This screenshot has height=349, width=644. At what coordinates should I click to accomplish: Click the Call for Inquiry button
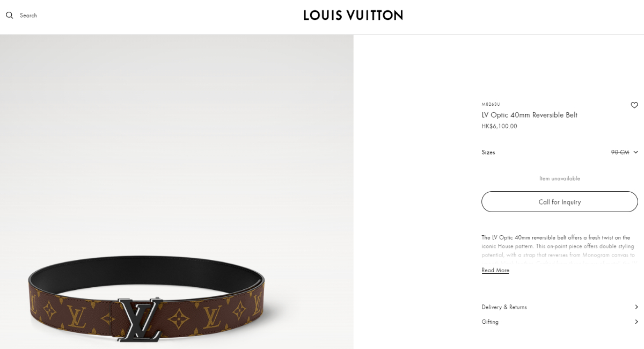[560, 202]
